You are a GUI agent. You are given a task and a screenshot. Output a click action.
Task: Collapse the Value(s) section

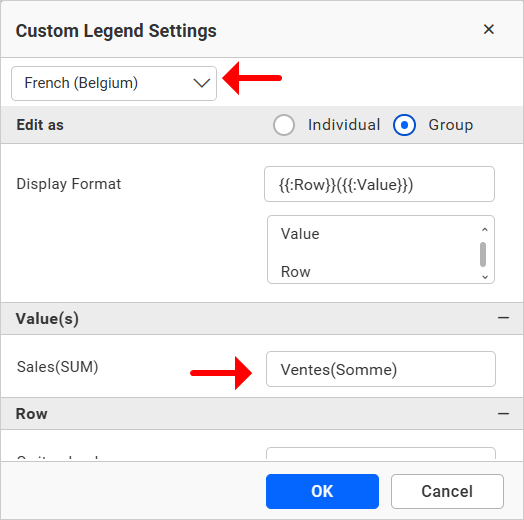click(x=503, y=318)
